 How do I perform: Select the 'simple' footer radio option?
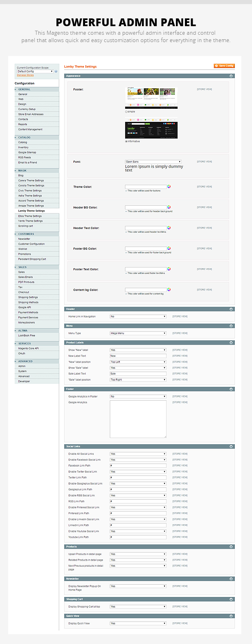pos(126,112)
